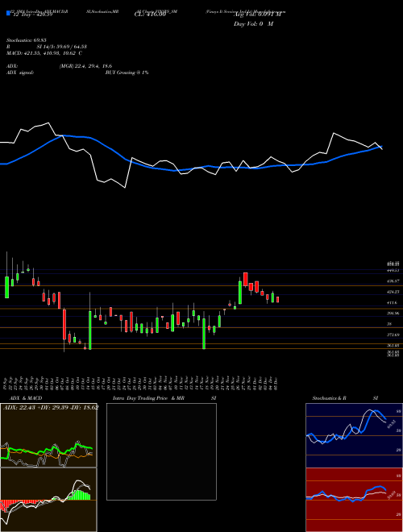The image size is (403, 532).
Task: Click the 436.97 price axis label
Action: (393, 281)
